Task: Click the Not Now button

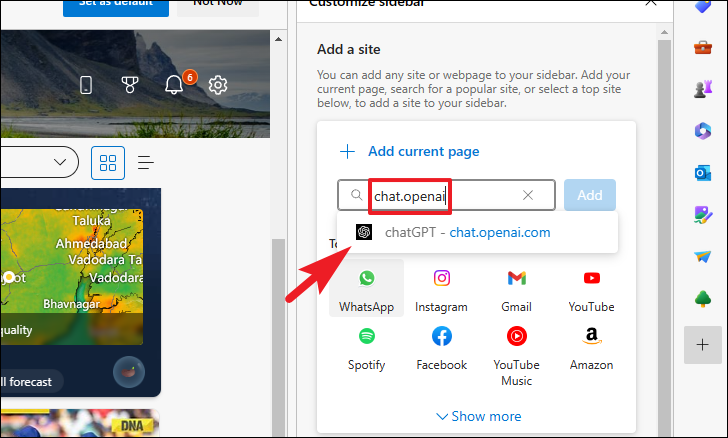Action: [x=218, y=6]
